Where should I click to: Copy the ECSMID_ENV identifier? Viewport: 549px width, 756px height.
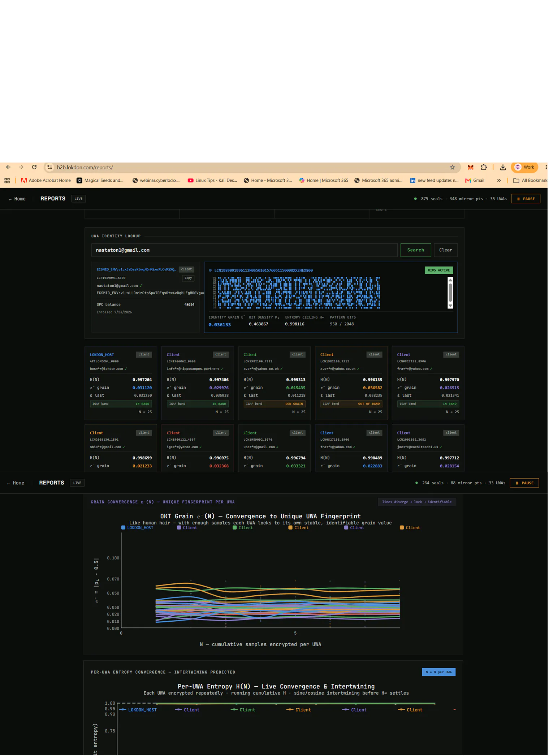point(188,278)
